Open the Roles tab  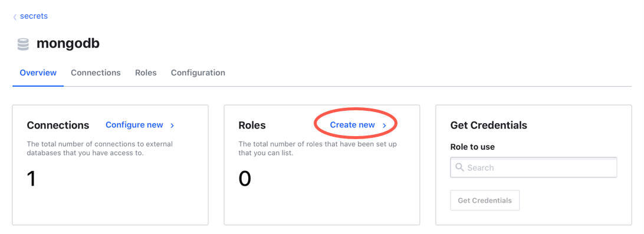146,72
